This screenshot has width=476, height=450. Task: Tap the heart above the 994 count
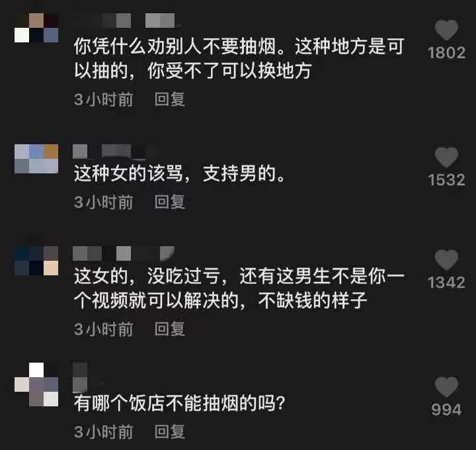click(x=446, y=386)
